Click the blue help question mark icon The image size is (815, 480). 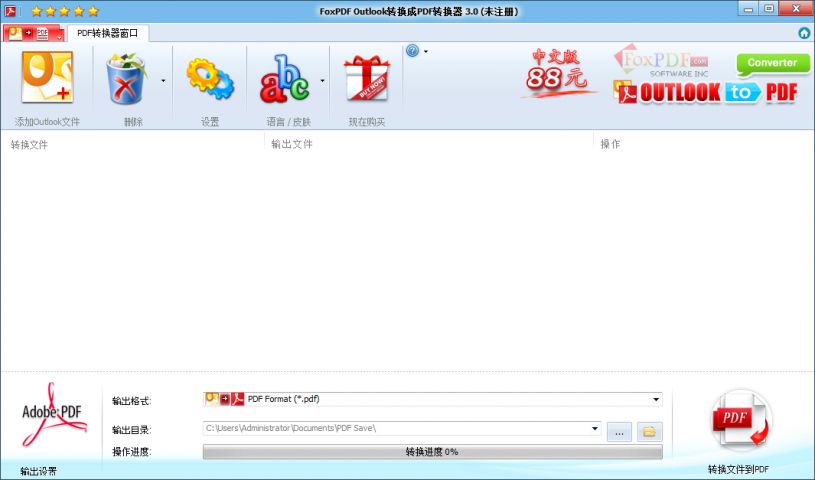point(412,51)
